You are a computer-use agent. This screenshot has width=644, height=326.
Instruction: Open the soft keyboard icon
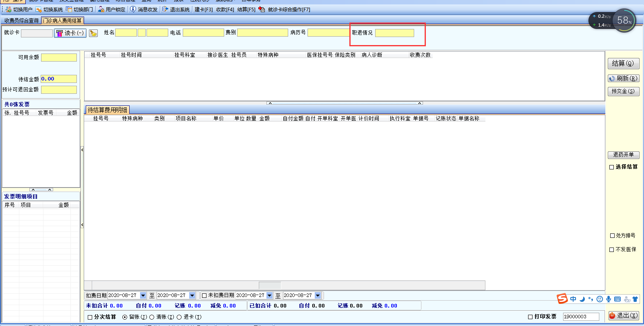(617, 299)
